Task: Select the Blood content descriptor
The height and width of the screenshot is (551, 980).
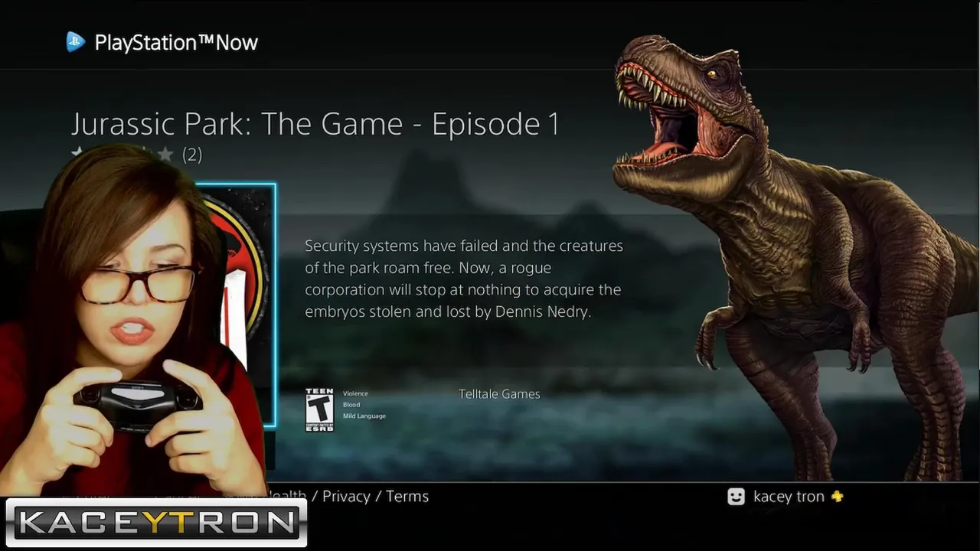Action: (351, 405)
